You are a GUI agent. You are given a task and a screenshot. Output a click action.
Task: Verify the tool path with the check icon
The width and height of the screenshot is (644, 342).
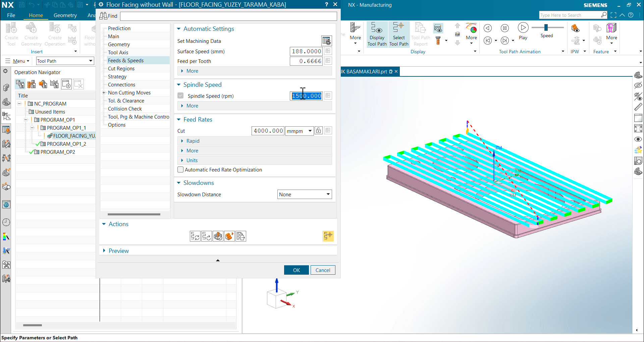(x=218, y=236)
